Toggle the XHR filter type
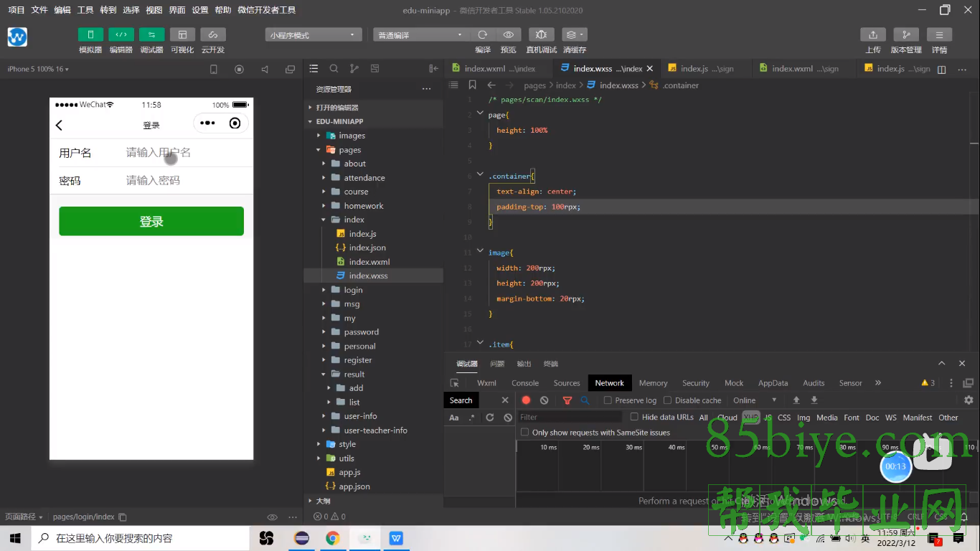Screen dimensions: 980x551 click(x=750, y=418)
